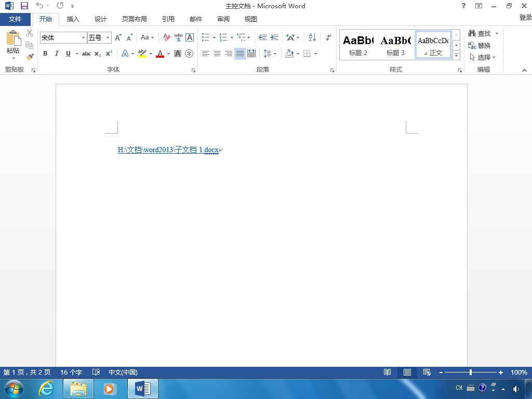The height and width of the screenshot is (399, 532).
Task: Toggle Italic formatting
Action: coord(57,54)
